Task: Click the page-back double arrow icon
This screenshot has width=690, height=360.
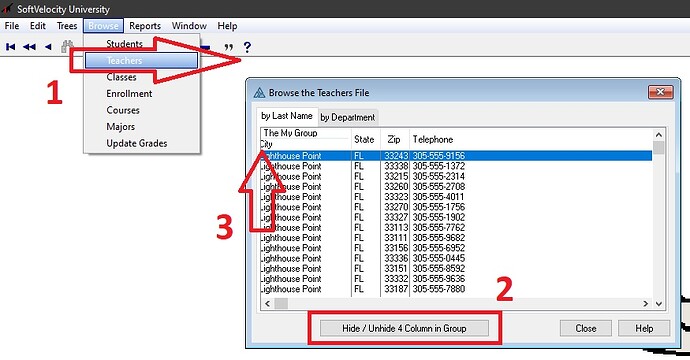Action: coord(29,47)
